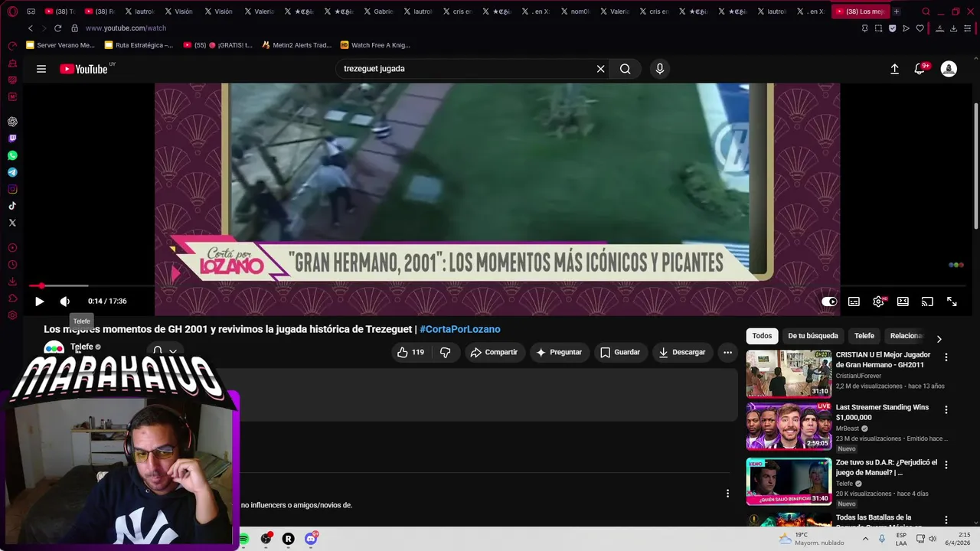Viewport: 980px width, 551px height.
Task: Open options menu for Zoe tuvo video
Action: tap(946, 465)
